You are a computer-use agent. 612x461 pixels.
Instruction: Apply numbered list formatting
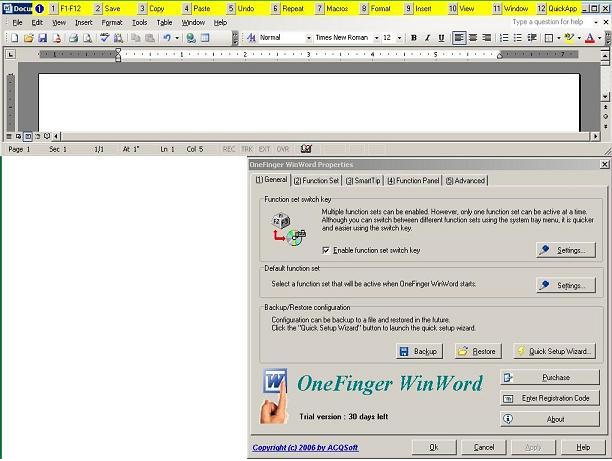pyautogui.click(x=504, y=38)
